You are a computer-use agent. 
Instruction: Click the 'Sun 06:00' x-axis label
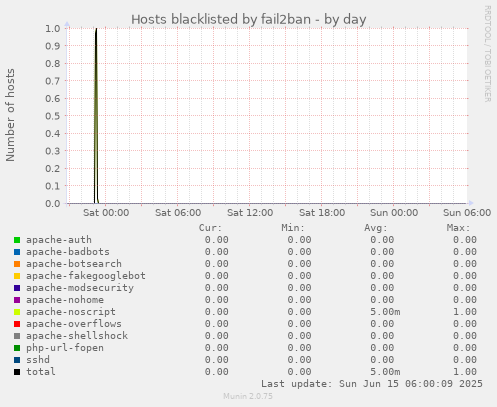coord(467,213)
